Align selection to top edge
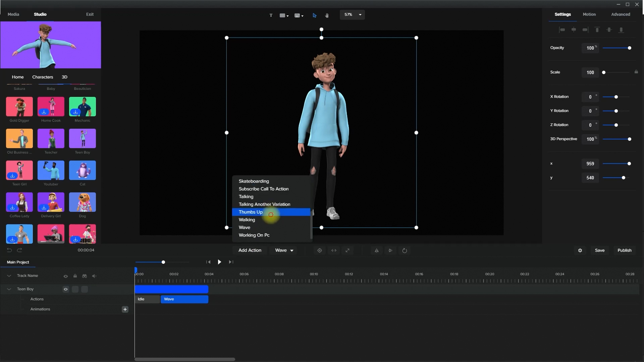Viewport: 644px width, 362px height. [x=597, y=30]
